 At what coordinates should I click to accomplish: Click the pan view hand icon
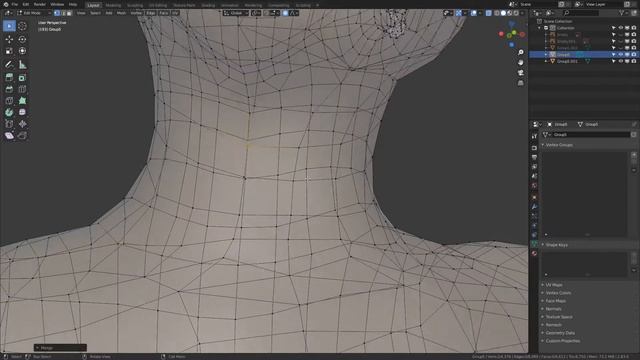[x=520, y=62]
